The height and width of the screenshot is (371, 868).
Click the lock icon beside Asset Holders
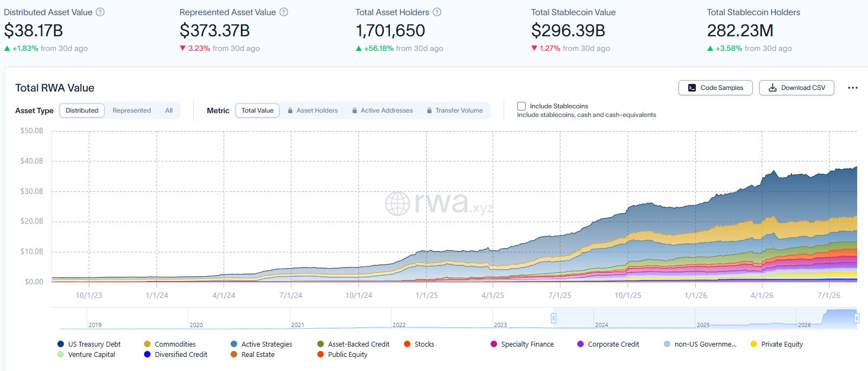pos(291,110)
